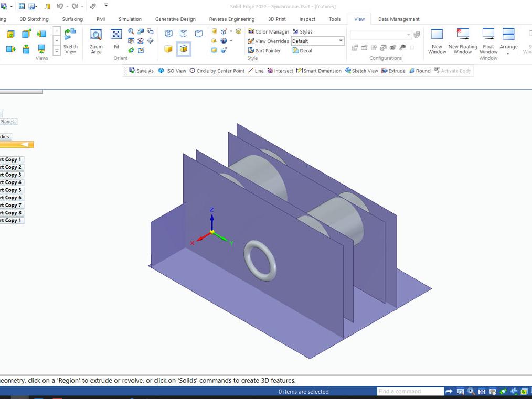The image size is (532, 399).
Task: Open the PMI tab
Action: [101, 19]
